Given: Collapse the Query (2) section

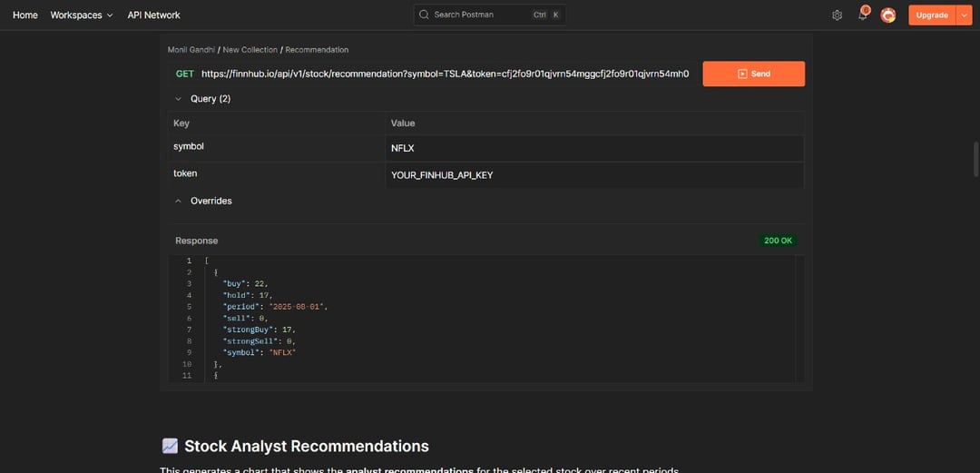Looking at the screenshot, I should pos(178,99).
